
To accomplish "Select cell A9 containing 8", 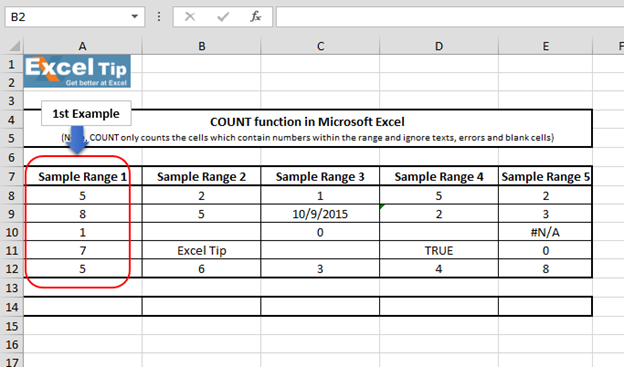I will tap(82, 214).
